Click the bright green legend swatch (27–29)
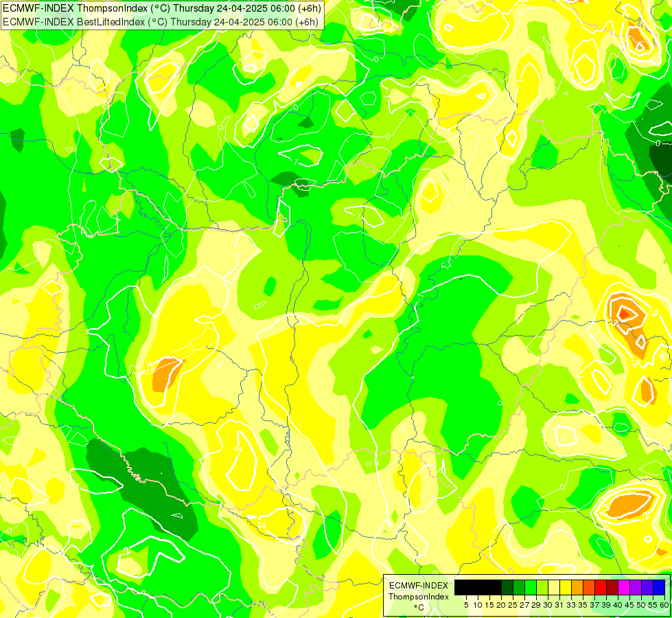Viewport: 672px width, 618px height. [531, 587]
